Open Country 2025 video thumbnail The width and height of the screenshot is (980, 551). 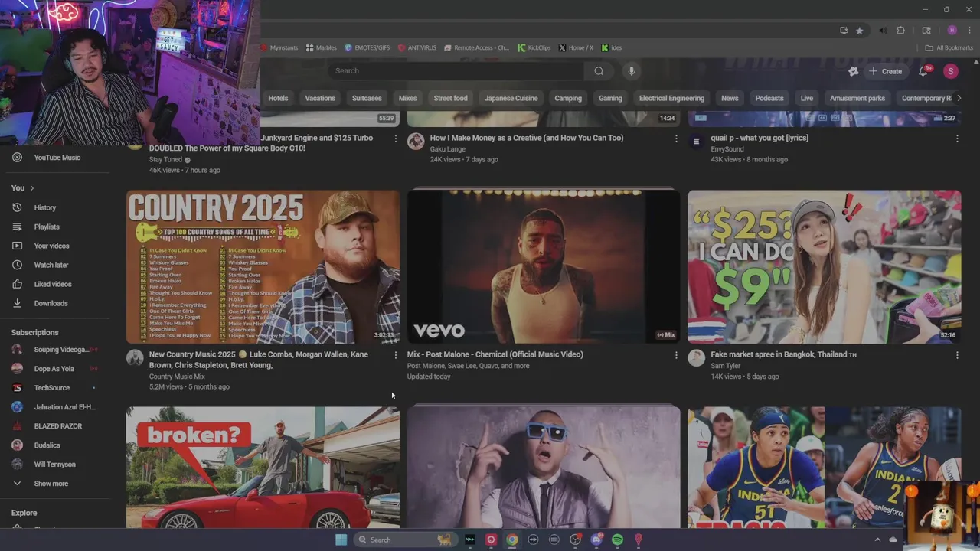[263, 266]
